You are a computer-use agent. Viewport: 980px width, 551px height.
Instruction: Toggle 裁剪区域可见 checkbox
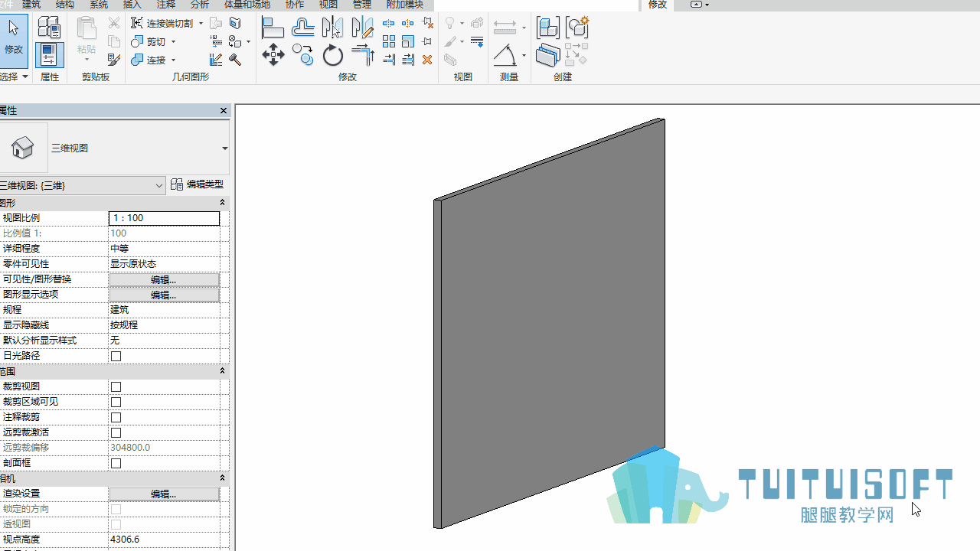pos(116,402)
